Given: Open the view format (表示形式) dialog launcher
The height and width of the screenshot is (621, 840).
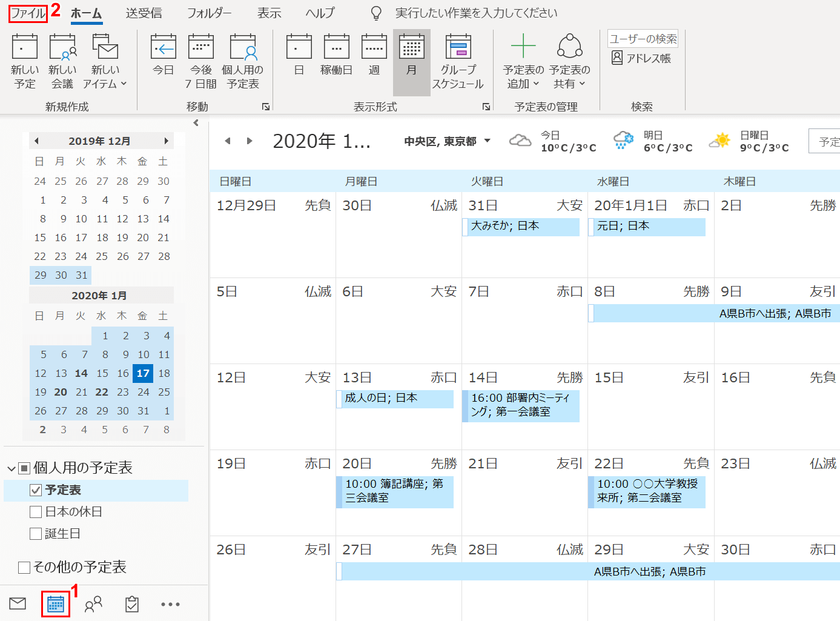Looking at the screenshot, I should [486, 107].
